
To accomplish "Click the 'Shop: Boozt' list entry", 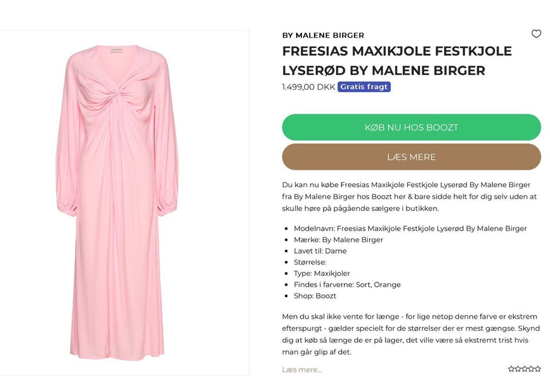I will pyautogui.click(x=315, y=296).
